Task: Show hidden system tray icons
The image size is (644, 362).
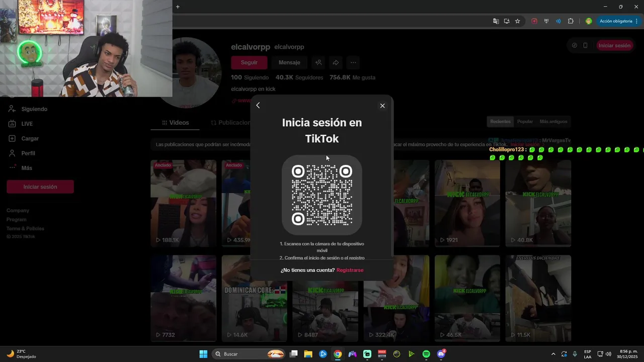Action: click(553, 354)
